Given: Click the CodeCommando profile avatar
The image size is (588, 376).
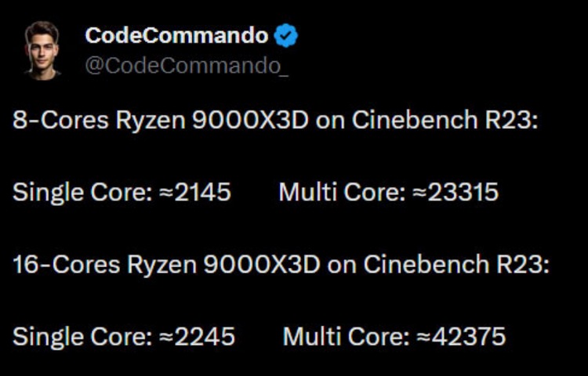Looking at the screenshot, I should 42,49.
